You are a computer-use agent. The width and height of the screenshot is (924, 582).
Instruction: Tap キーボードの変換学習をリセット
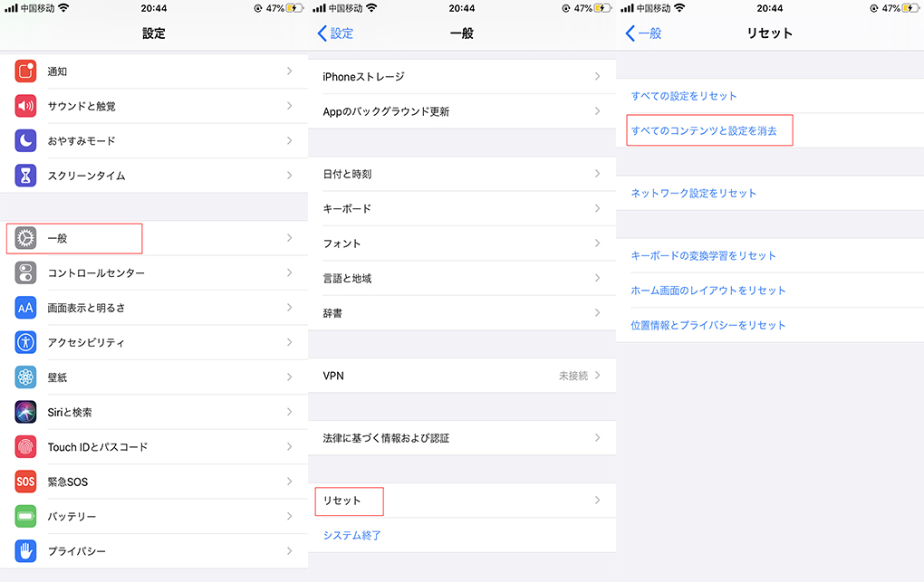(x=703, y=255)
